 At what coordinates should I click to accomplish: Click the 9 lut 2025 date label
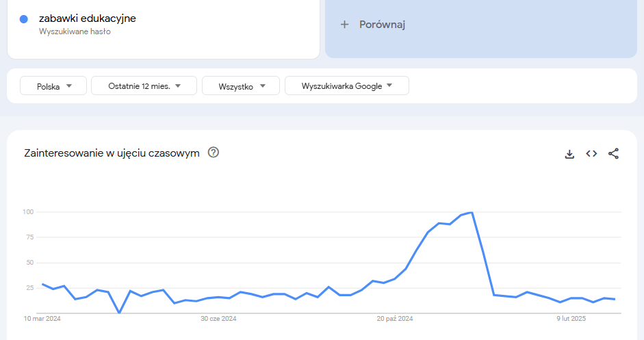pyautogui.click(x=571, y=319)
